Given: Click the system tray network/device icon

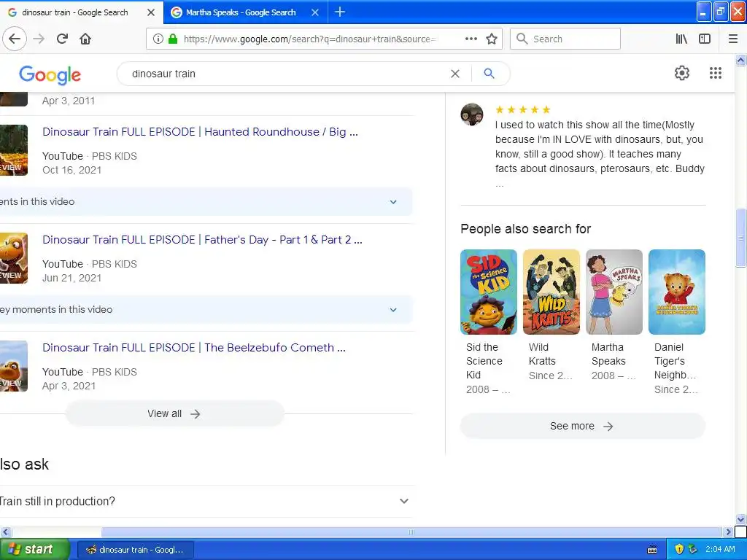Looking at the screenshot, I should (x=693, y=549).
